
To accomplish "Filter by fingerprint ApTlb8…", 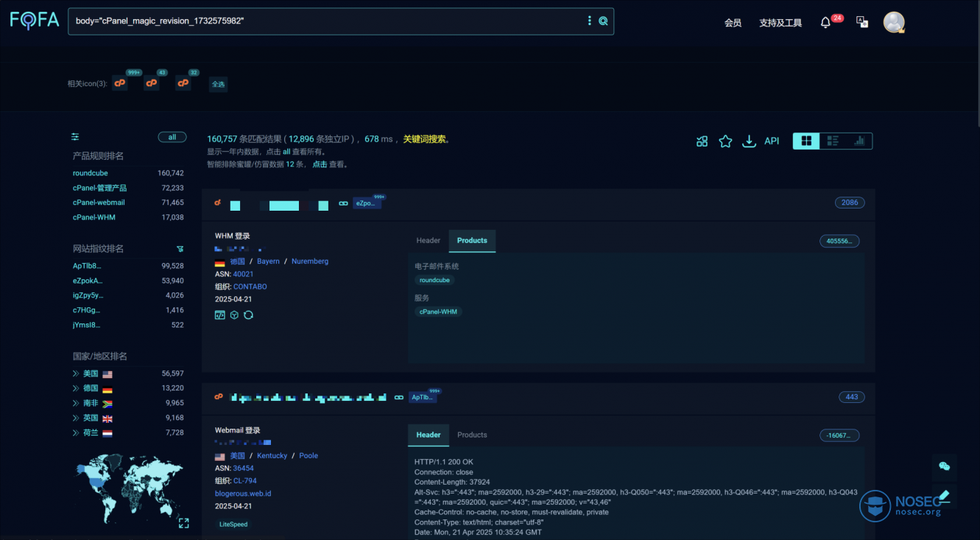I will [x=87, y=266].
